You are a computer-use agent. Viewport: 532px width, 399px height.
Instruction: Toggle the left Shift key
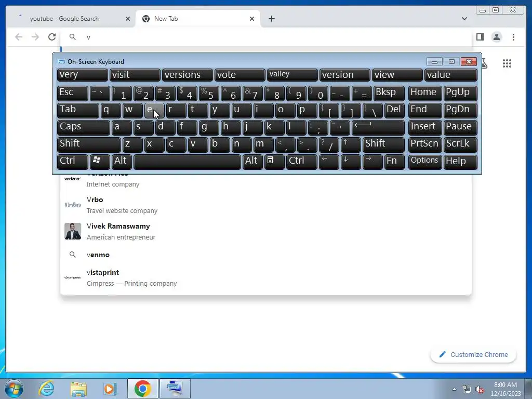coord(89,144)
